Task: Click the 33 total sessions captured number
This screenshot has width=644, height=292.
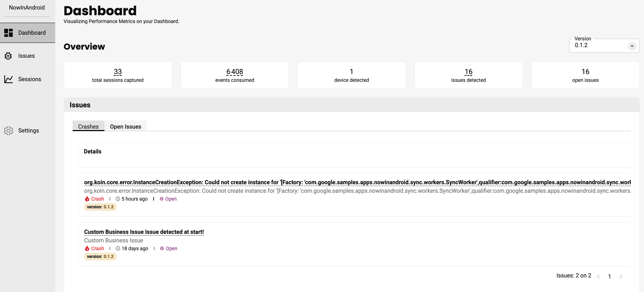Action: [x=118, y=72]
